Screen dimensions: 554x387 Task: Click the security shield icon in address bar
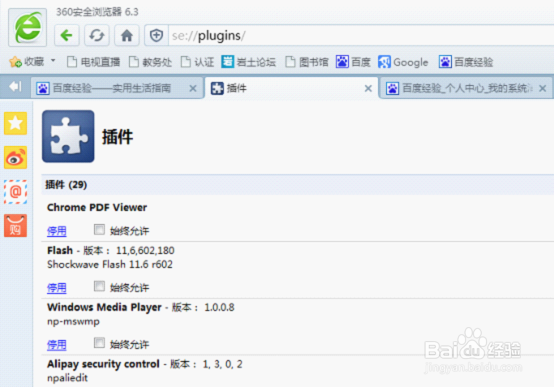[x=156, y=35]
